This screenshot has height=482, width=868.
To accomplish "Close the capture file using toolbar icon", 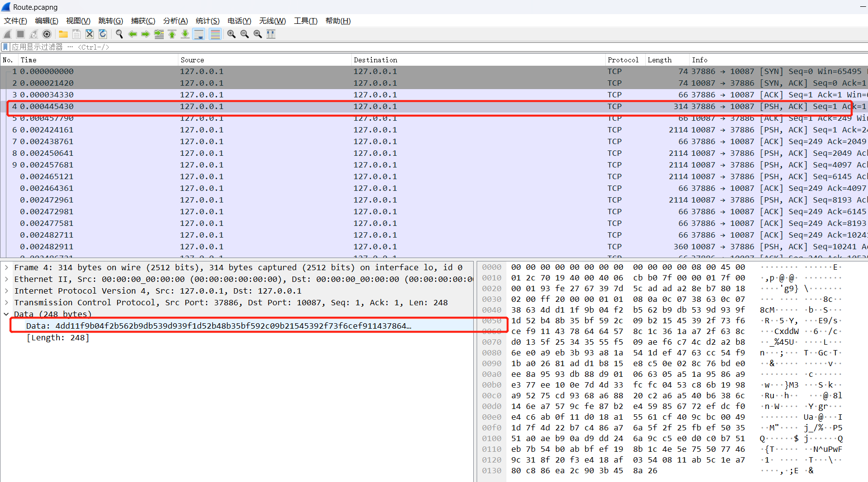I will 90,34.
